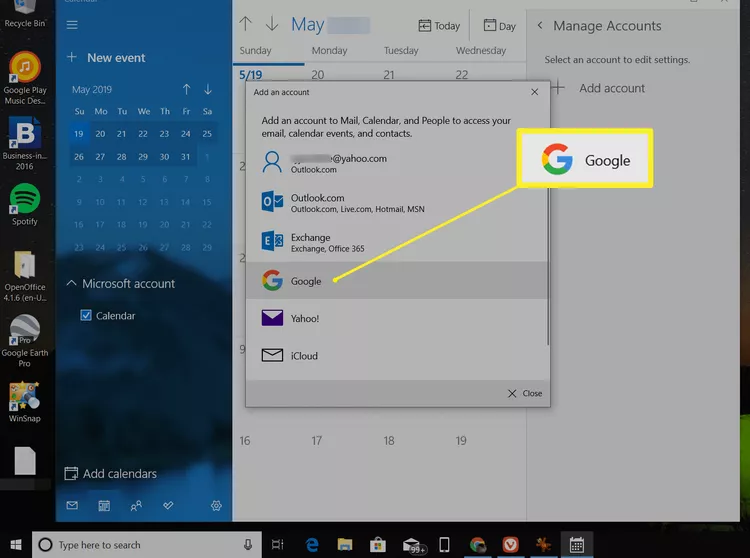
Task: Select date 21 in main calendar header row
Action: point(389,75)
